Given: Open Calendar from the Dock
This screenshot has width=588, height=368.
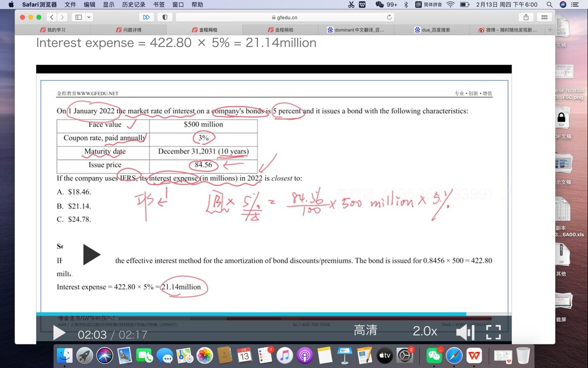Looking at the screenshot, I should (x=245, y=355).
